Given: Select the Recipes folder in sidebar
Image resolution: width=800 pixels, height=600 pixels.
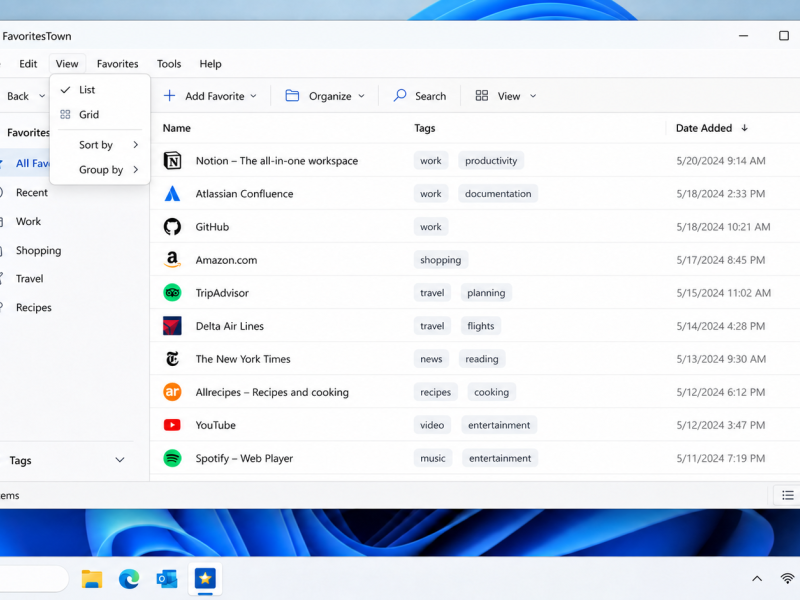Looking at the screenshot, I should click(x=34, y=308).
